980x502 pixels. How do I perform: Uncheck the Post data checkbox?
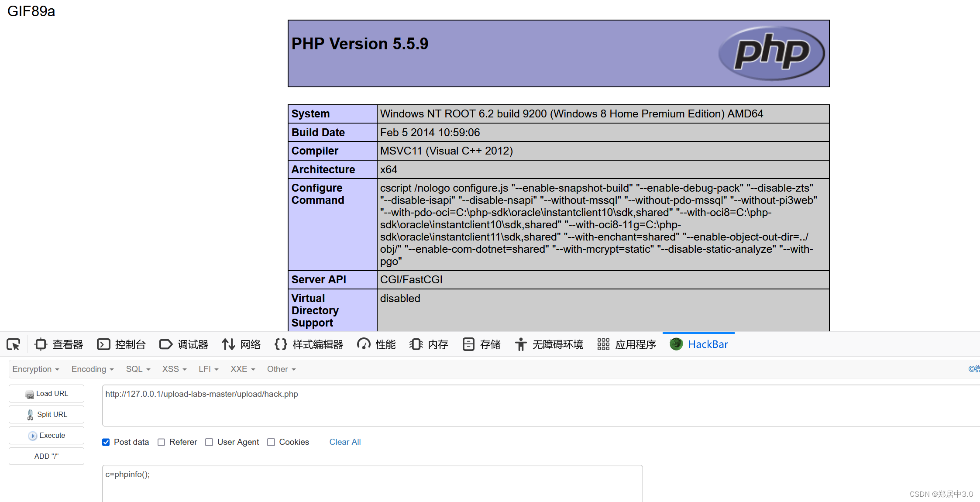(106, 442)
